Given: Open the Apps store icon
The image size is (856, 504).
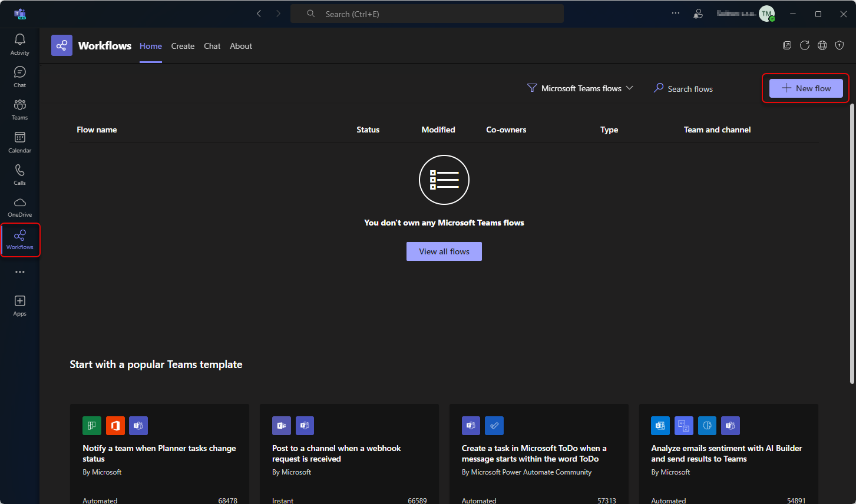Looking at the screenshot, I should 19,306.
